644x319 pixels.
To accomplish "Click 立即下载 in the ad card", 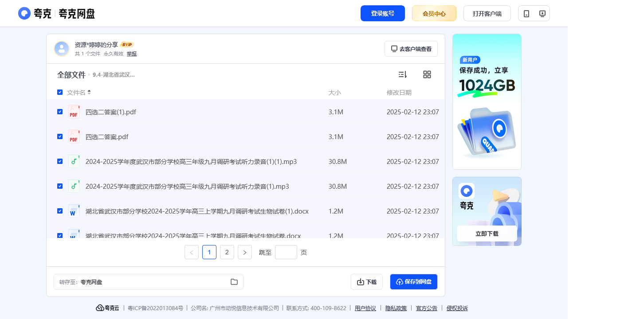I will [x=487, y=233].
